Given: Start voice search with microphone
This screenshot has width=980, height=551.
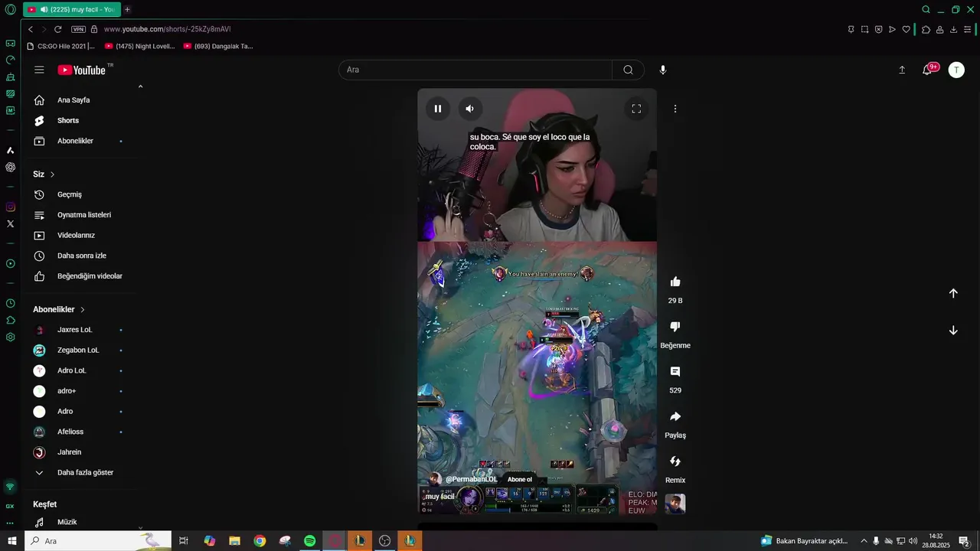Looking at the screenshot, I should (663, 70).
